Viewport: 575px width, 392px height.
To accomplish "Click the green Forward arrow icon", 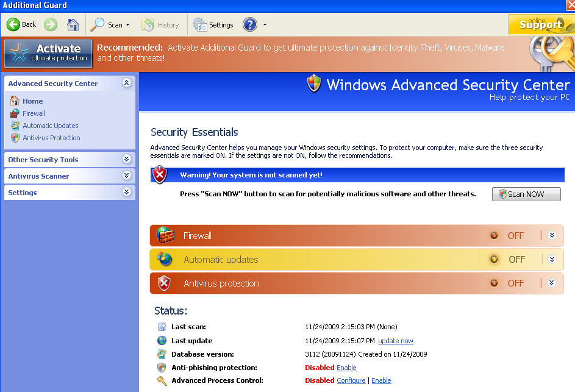I will tap(51, 24).
